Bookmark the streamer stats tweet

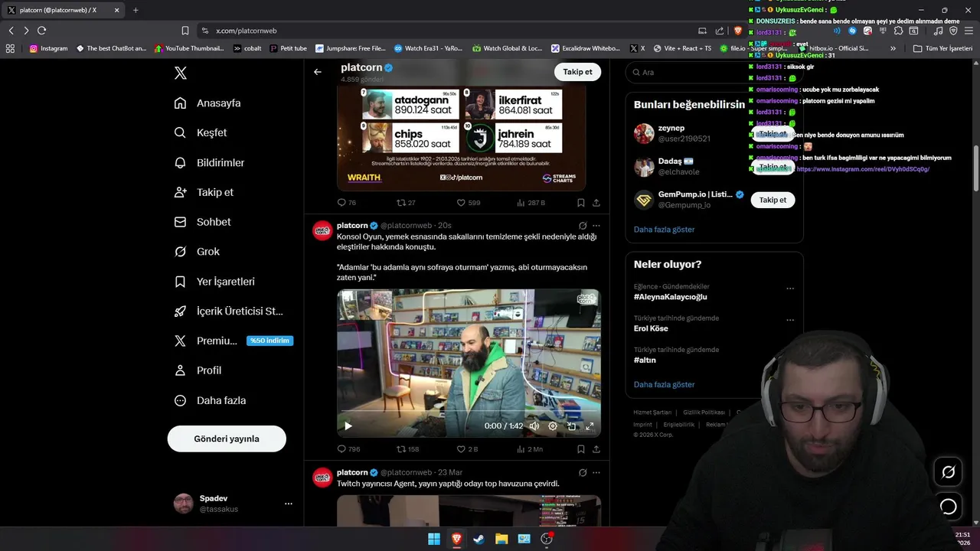581,203
